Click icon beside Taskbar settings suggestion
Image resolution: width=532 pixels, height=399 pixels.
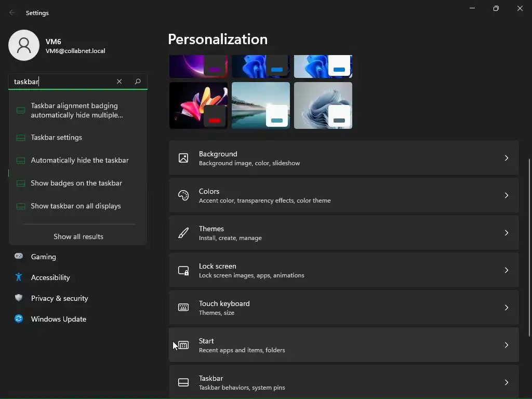[21, 138]
